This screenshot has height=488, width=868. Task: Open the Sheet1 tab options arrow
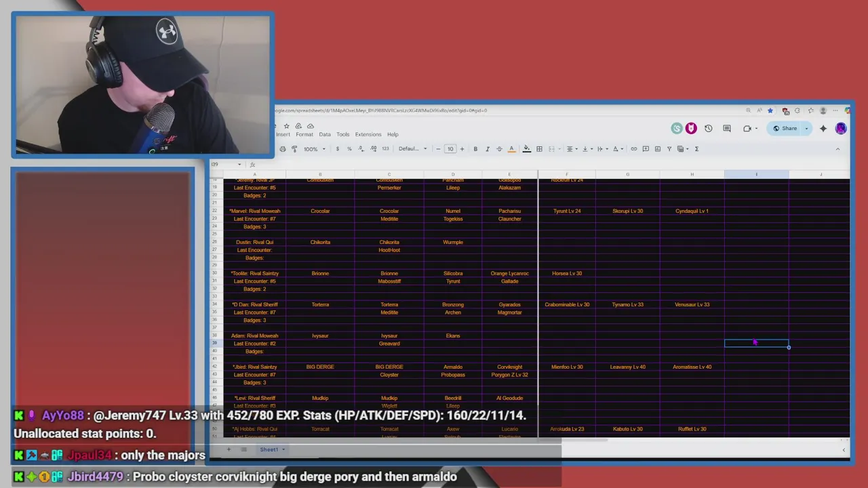282,449
